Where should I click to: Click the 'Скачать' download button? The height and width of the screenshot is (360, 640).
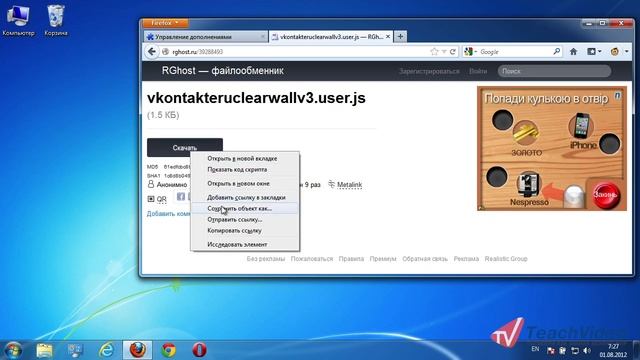(185, 147)
